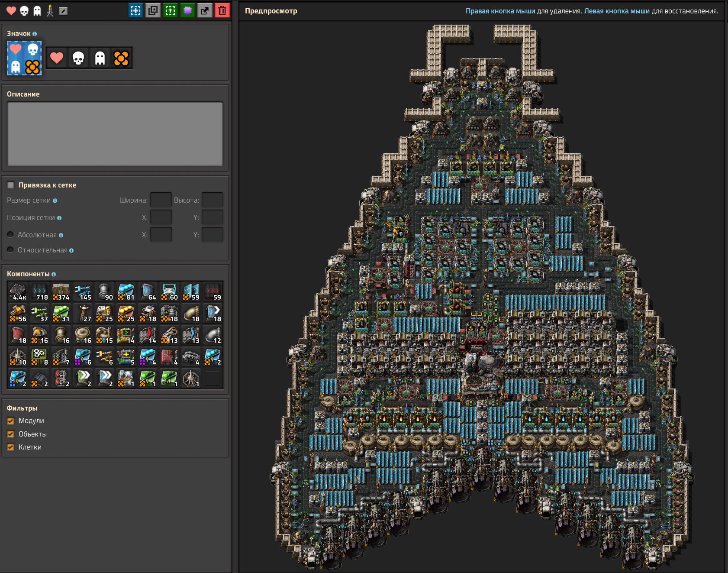Click the 27 electric pole component
This screenshot has width=728, height=573.
click(x=83, y=313)
